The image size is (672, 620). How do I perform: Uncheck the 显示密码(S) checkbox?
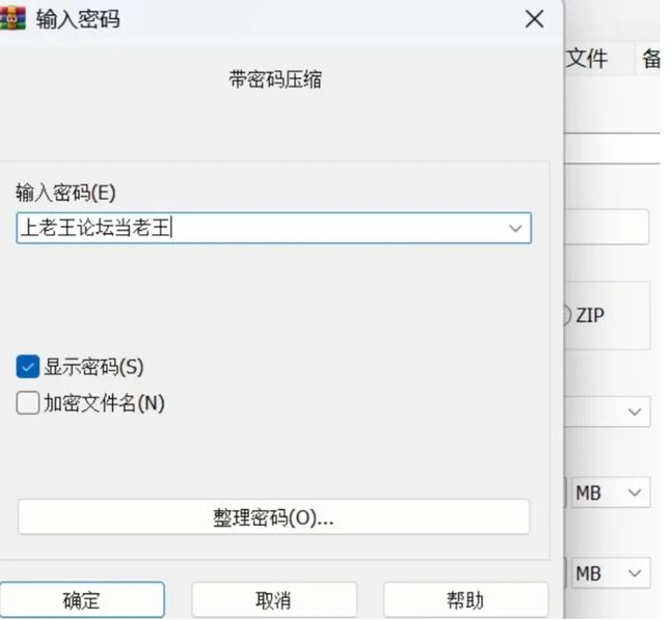click(28, 366)
